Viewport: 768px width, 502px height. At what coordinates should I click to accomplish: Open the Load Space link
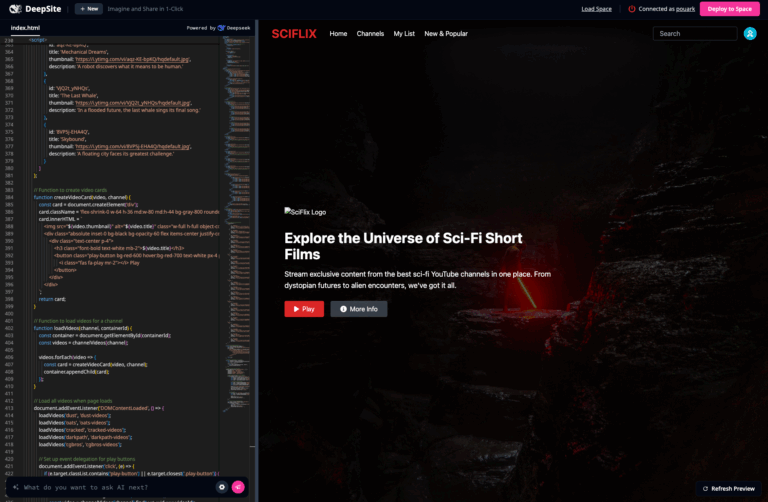(x=596, y=9)
